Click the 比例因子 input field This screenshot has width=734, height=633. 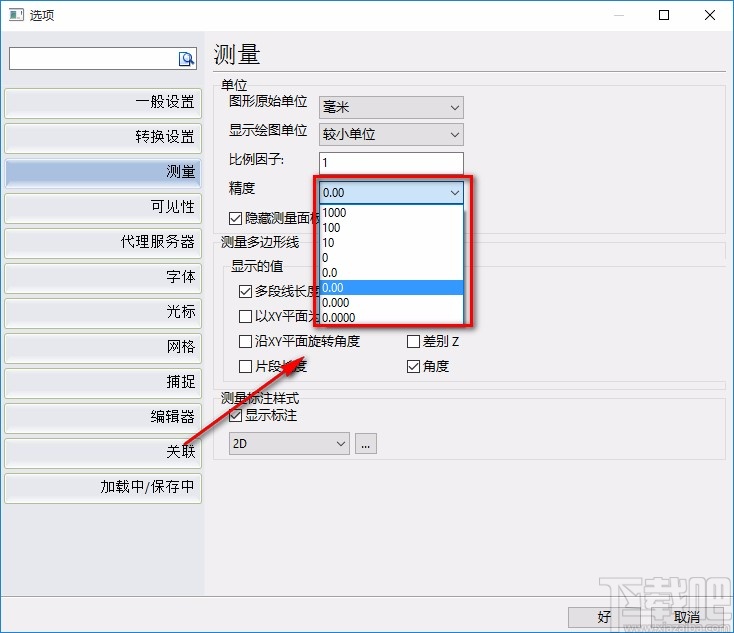pos(391,162)
